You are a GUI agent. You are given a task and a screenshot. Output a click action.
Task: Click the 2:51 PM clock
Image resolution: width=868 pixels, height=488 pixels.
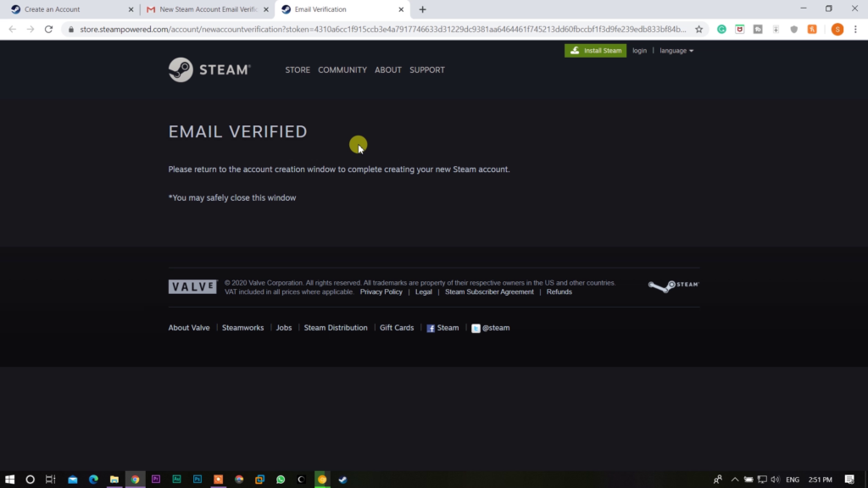(x=821, y=480)
